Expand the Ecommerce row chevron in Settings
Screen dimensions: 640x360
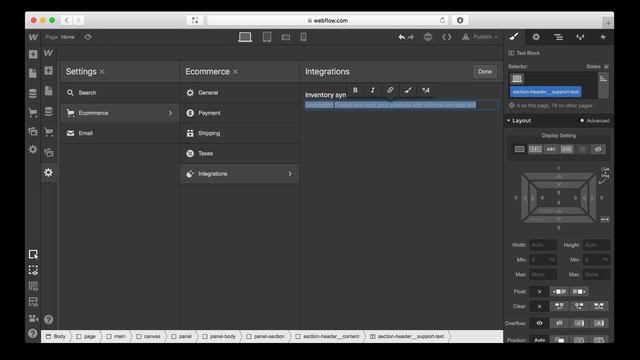pyautogui.click(x=171, y=113)
